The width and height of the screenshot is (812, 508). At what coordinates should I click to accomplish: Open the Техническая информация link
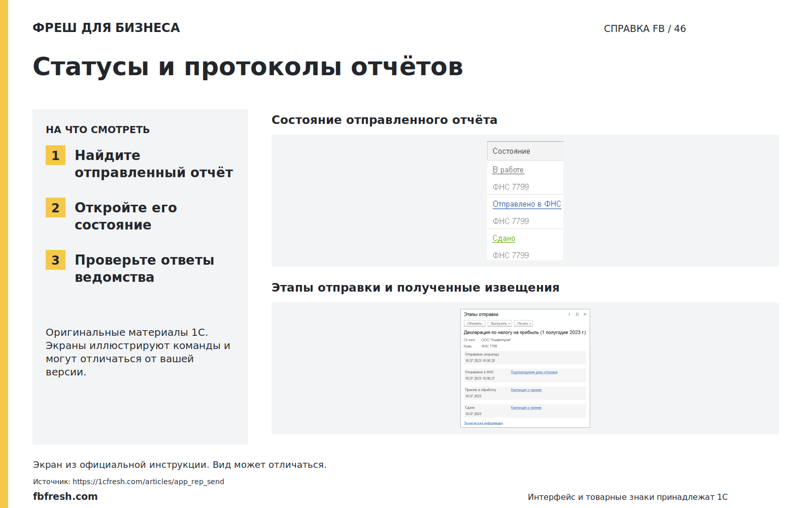coord(483,423)
